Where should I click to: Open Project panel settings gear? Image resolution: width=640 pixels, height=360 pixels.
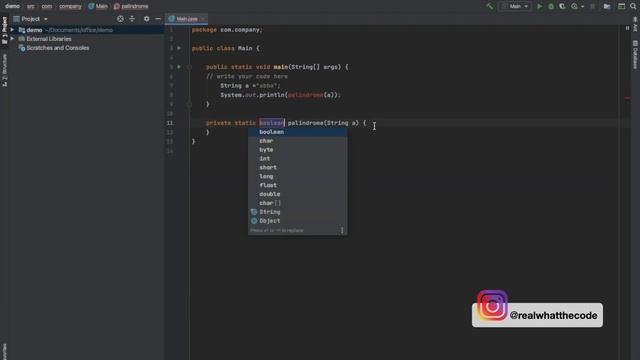click(x=147, y=19)
